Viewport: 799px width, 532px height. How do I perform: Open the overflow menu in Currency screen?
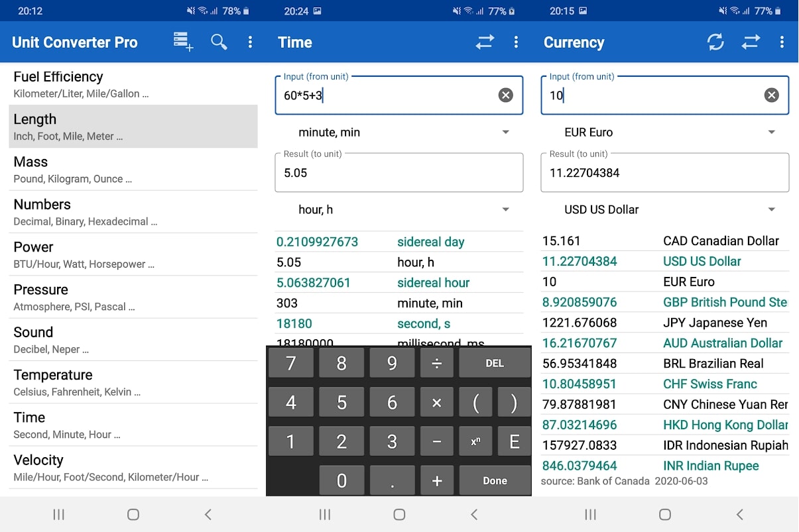point(782,42)
